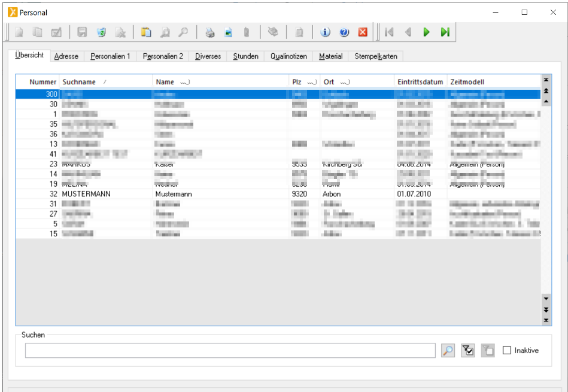Click the red X close icon in toolbar
This screenshot has width=568, height=392.
363,32
